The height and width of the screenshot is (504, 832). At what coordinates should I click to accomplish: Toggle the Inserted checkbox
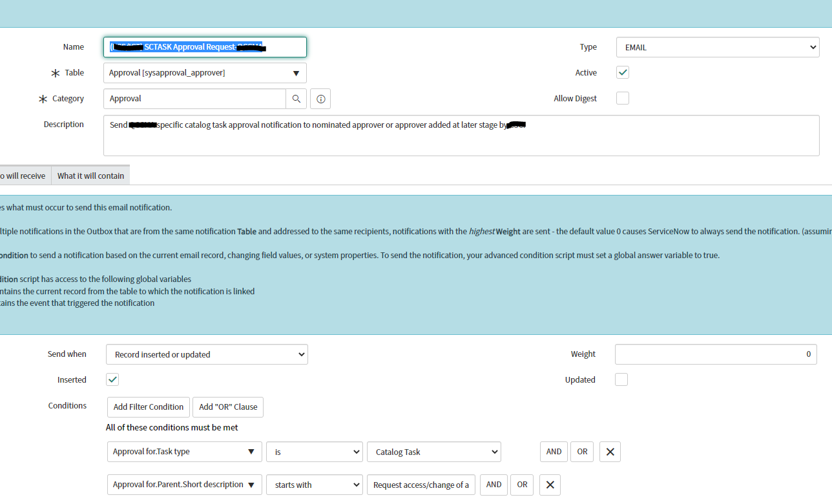pos(112,379)
